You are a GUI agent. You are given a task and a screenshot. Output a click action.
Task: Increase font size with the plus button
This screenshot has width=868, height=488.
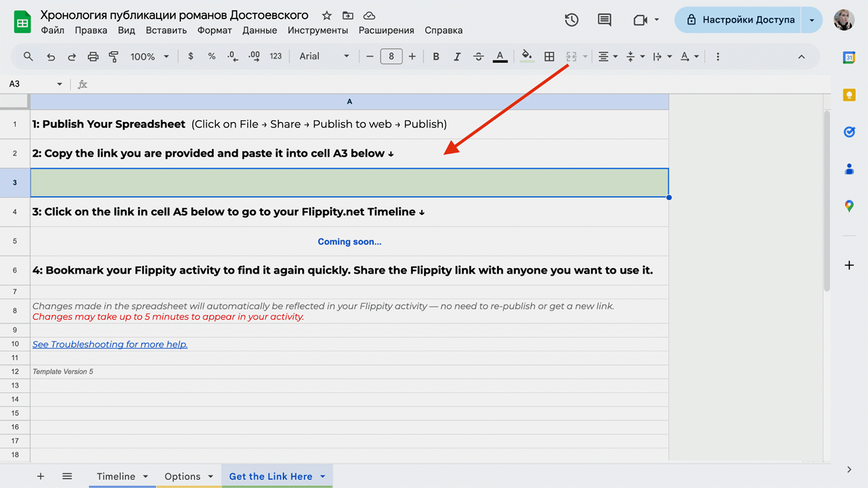coord(412,56)
